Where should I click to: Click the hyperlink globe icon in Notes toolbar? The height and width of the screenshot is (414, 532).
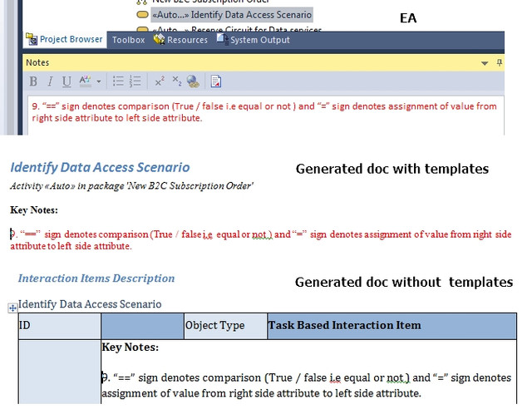click(193, 81)
